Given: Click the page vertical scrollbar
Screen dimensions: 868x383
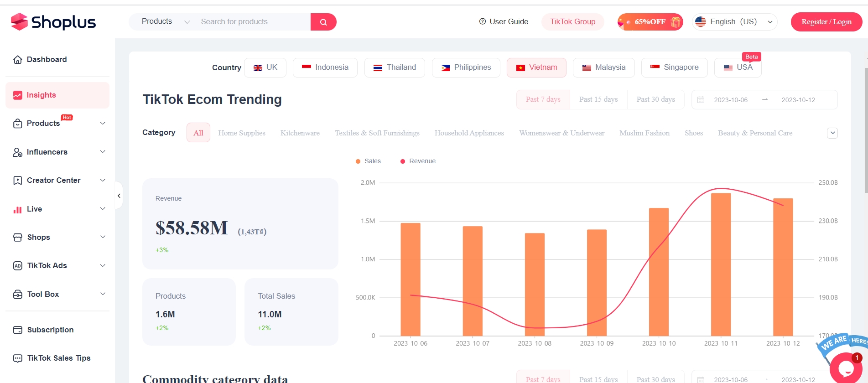Looking at the screenshot, I should pos(866,130).
